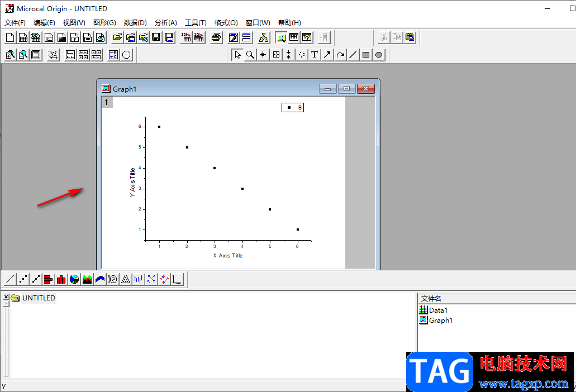Click the Open Template folder icon

click(x=130, y=37)
